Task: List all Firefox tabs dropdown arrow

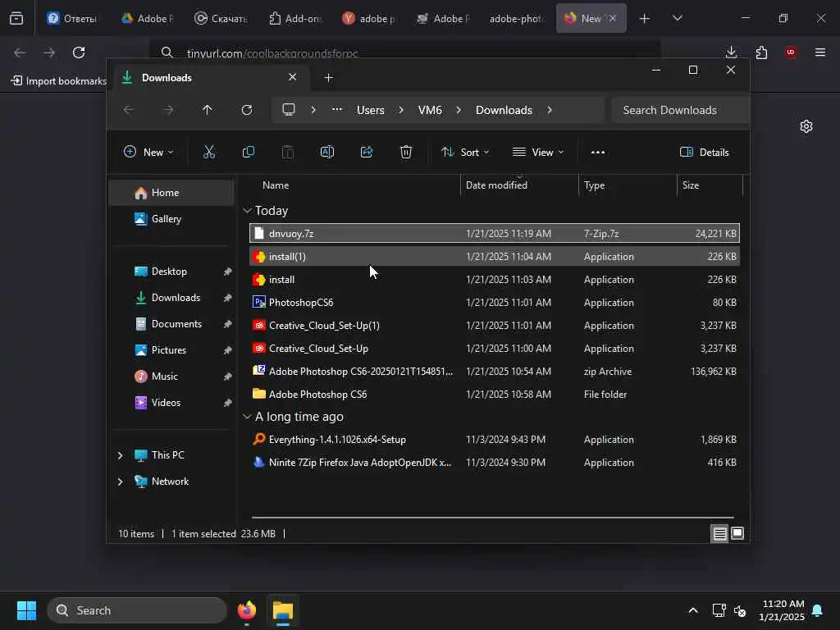Action: pos(677,18)
